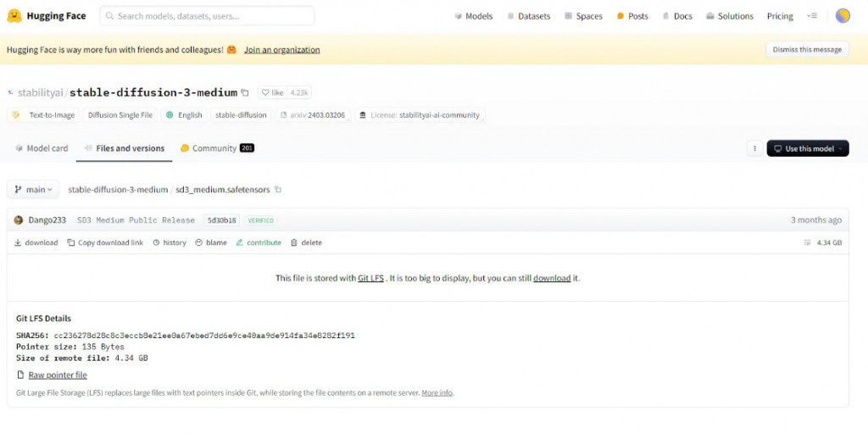Open the arxiv:2403.03206 tag
The width and height of the screenshot is (868, 439).
pyautogui.click(x=313, y=115)
